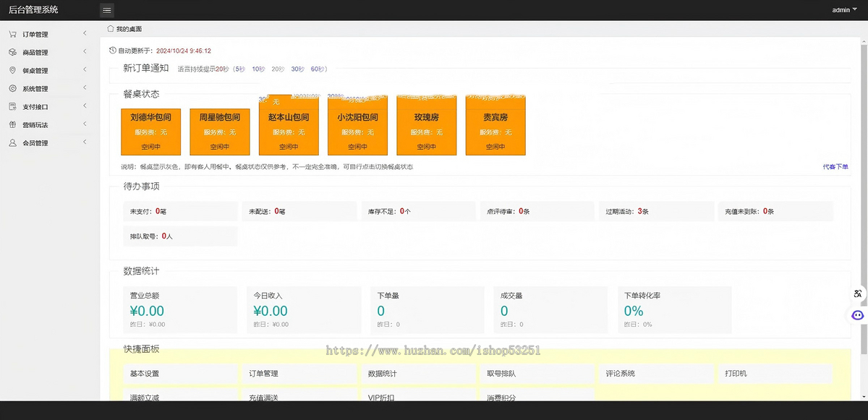Open the 未支付 pending item

pyautogui.click(x=181, y=211)
